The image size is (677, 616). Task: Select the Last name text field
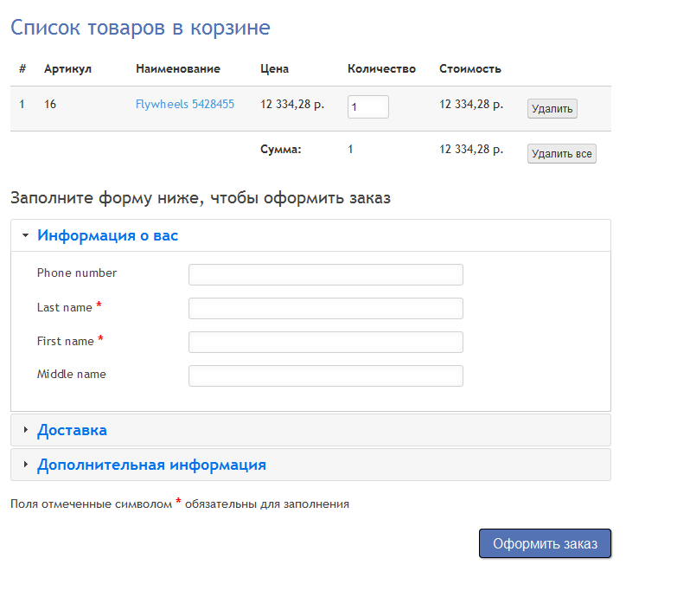pos(325,308)
